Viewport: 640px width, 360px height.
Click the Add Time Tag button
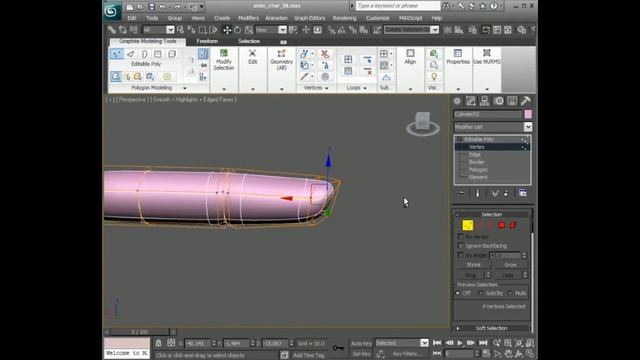(x=309, y=355)
